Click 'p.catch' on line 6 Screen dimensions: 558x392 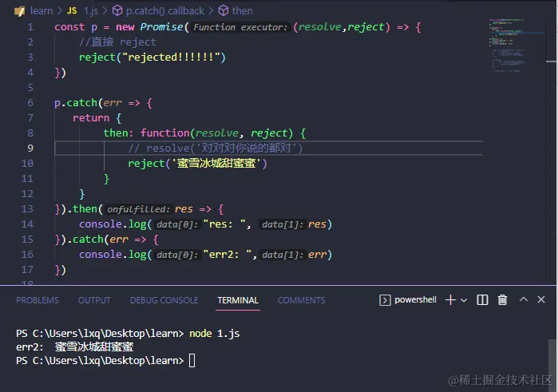(76, 103)
